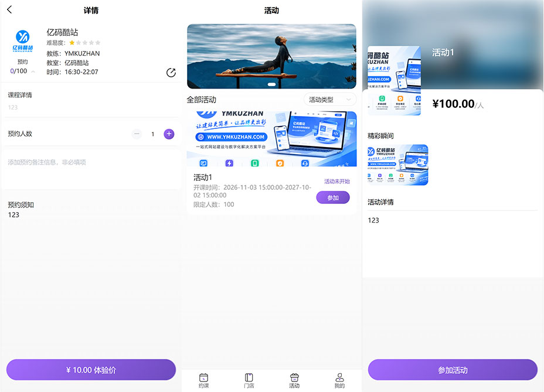
Task: Click the 参加活动 button
Action: [453, 370]
